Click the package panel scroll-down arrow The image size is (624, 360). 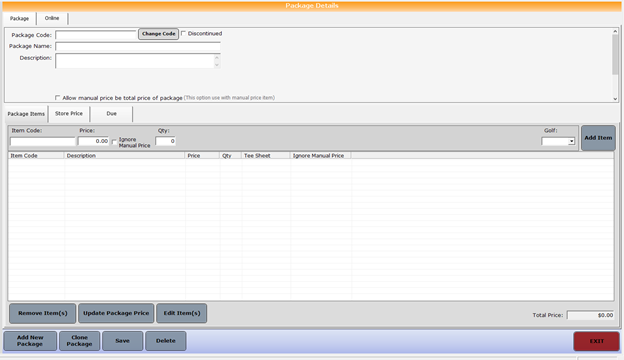[615, 99]
